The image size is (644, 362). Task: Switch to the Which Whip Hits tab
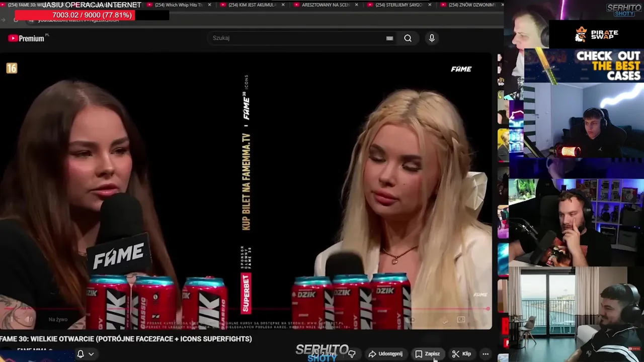coord(179,5)
